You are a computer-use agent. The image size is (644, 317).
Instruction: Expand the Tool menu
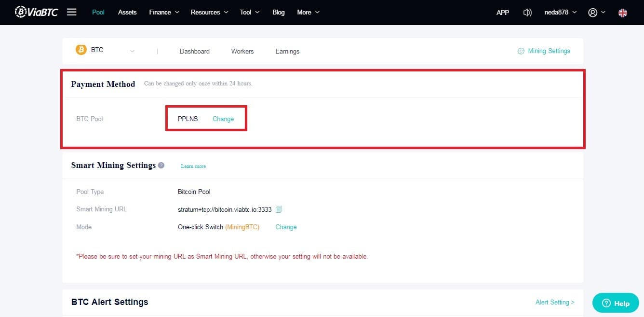tap(250, 12)
